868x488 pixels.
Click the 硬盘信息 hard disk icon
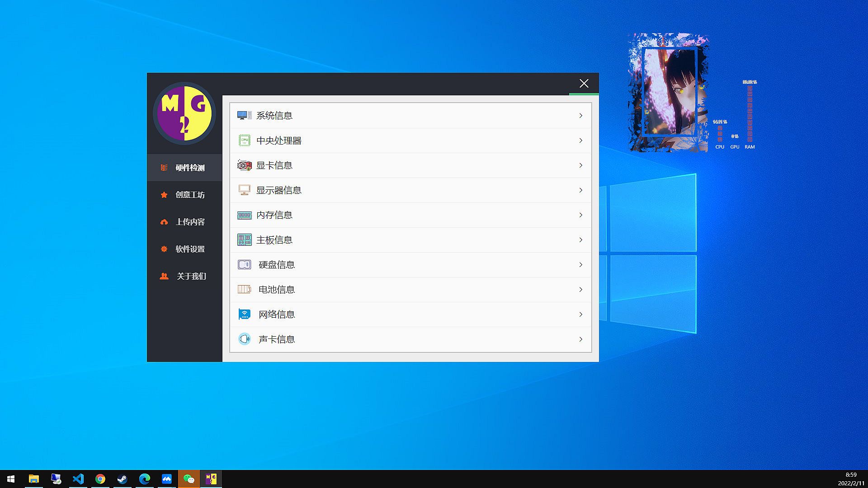pos(244,265)
